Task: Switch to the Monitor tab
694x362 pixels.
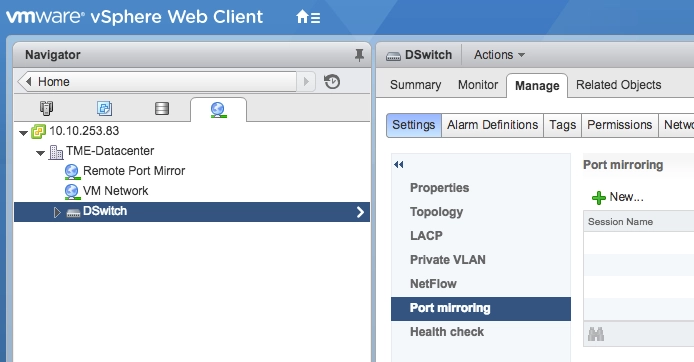Action: pyautogui.click(x=478, y=85)
